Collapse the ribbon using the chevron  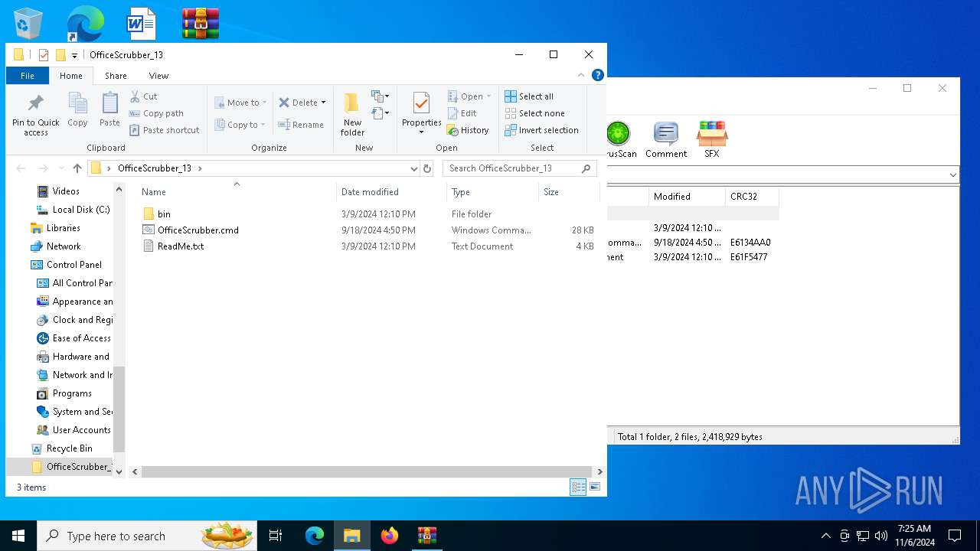pyautogui.click(x=581, y=75)
